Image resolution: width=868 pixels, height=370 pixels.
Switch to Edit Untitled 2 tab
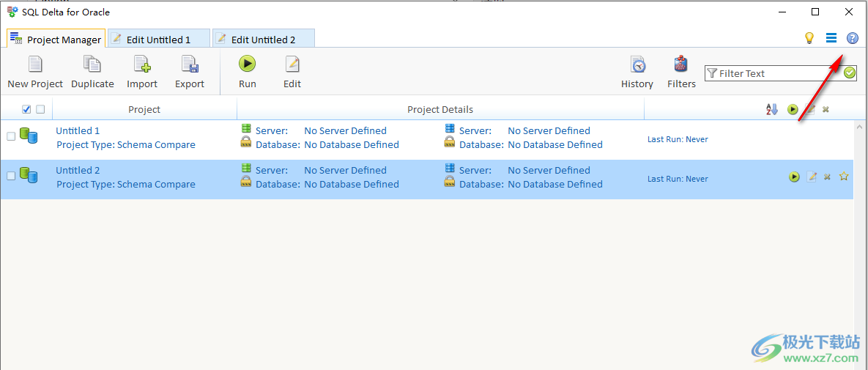coord(264,40)
